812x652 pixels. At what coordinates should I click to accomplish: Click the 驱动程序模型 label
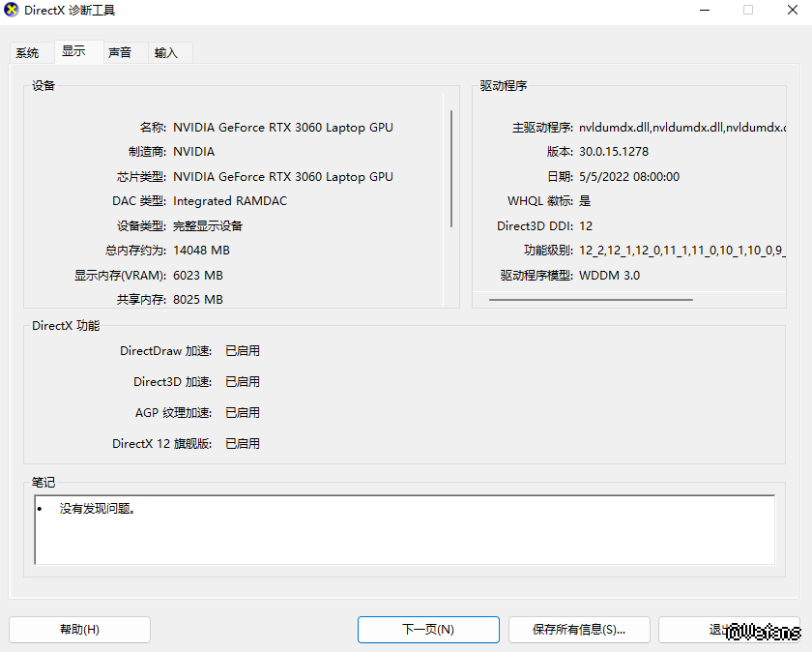click(x=536, y=275)
